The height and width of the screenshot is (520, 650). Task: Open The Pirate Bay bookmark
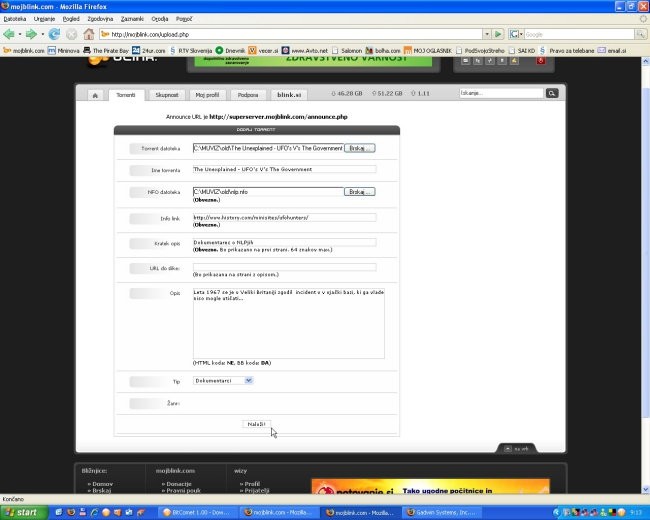click(x=109, y=49)
